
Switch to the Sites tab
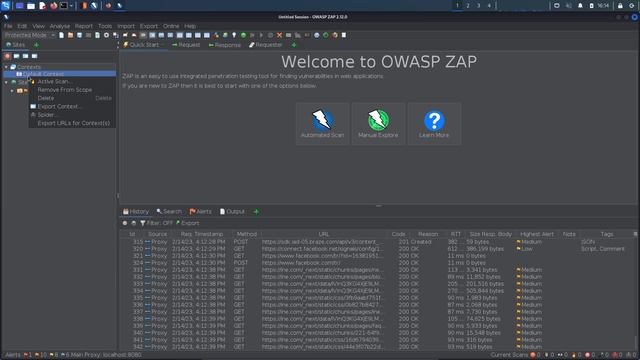tap(16, 45)
